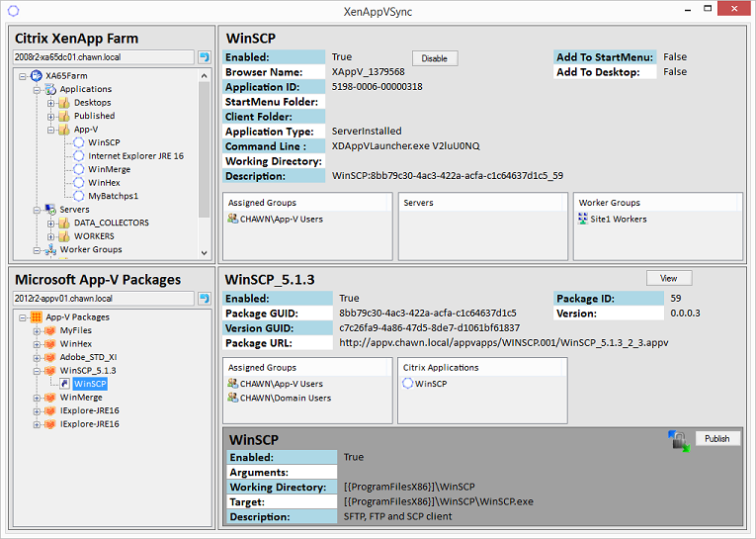Click the CHAWN\Domain Users group icon

(x=233, y=398)
